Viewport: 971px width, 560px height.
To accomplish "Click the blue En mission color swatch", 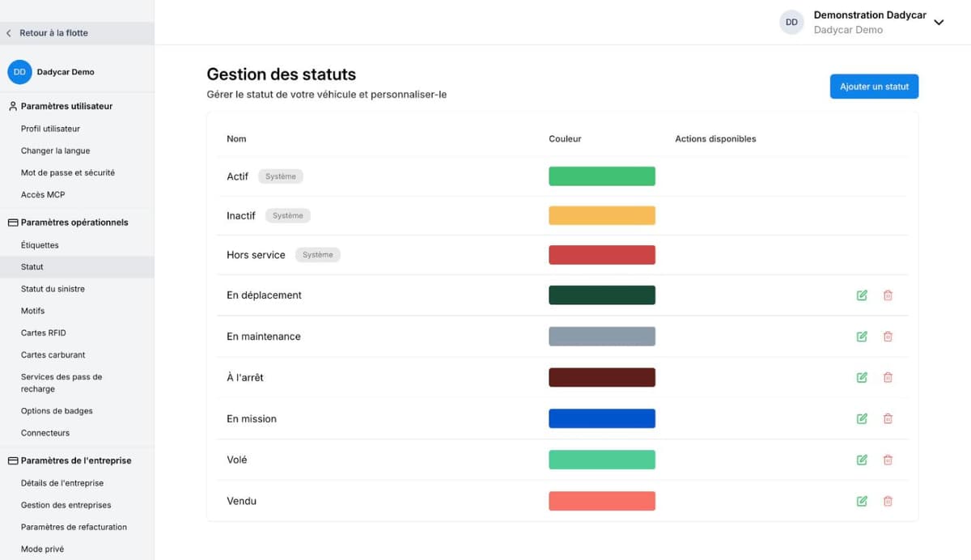I will [x=602, y=418].
